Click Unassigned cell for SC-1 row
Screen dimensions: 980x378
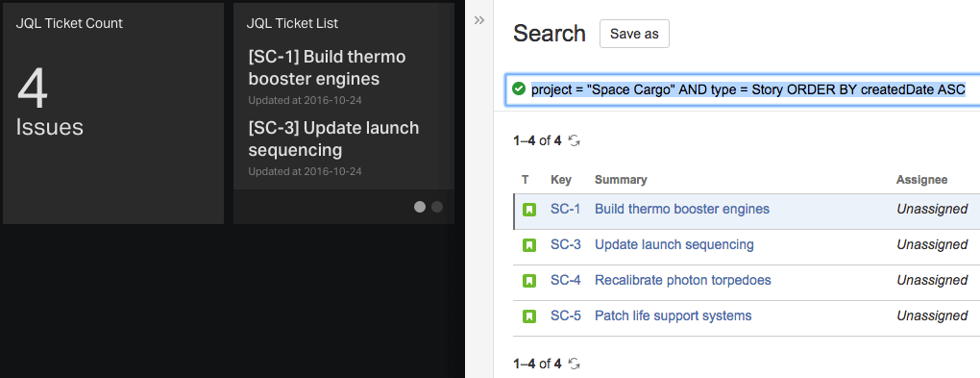click(x=932, y=209)
